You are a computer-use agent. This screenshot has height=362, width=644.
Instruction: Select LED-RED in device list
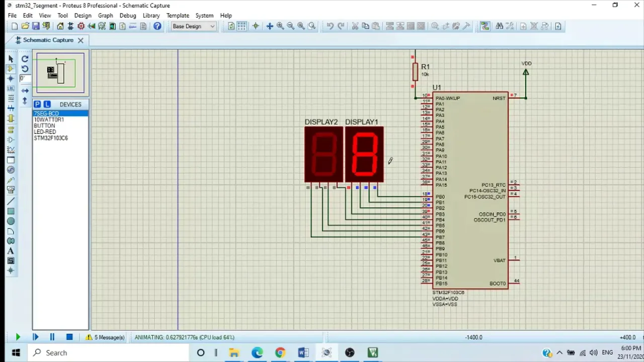(60, 132)
